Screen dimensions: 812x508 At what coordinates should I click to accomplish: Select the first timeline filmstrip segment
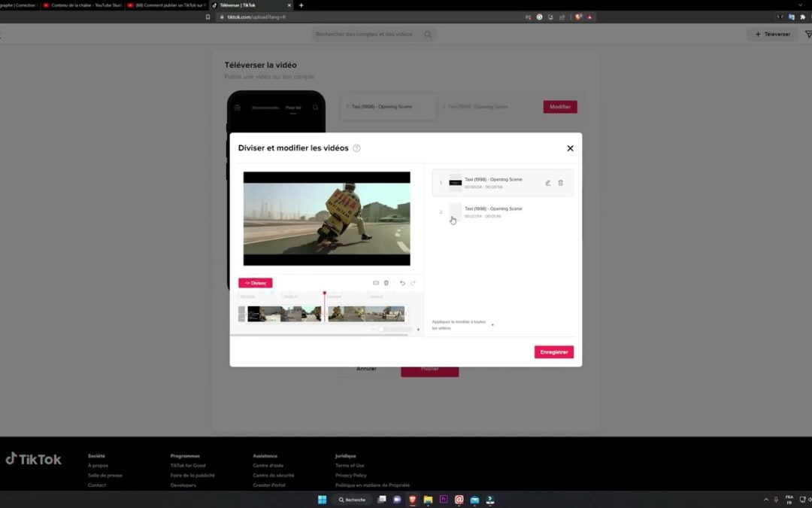(283, 314)
